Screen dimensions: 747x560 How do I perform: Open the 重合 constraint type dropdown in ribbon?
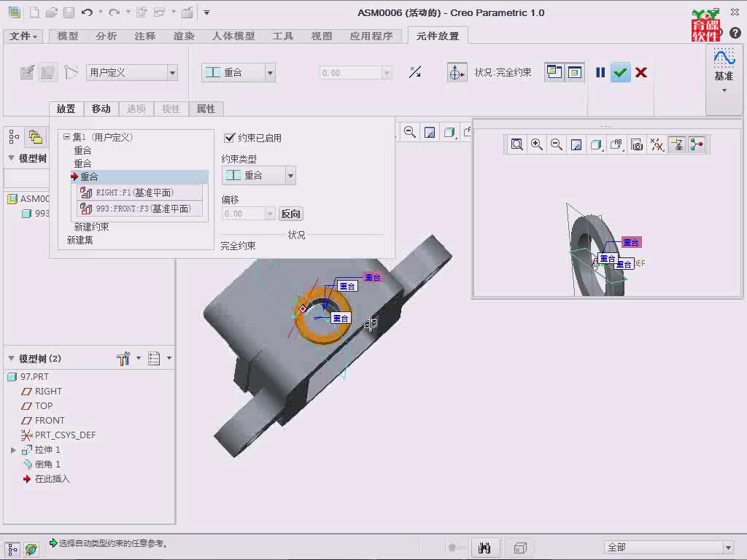271,73
